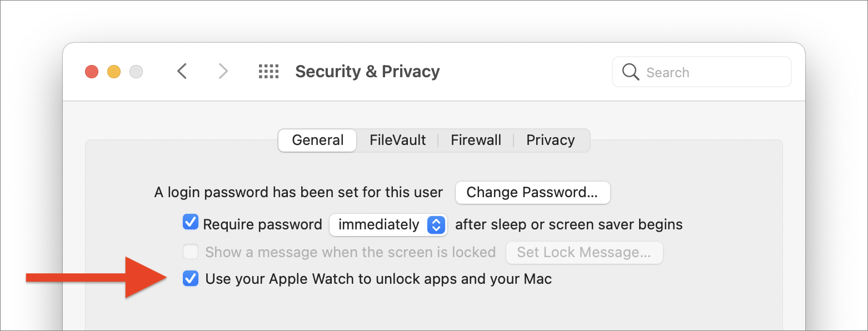
Task: Click the Security & Privacy window title
Action: pos(367,72)
